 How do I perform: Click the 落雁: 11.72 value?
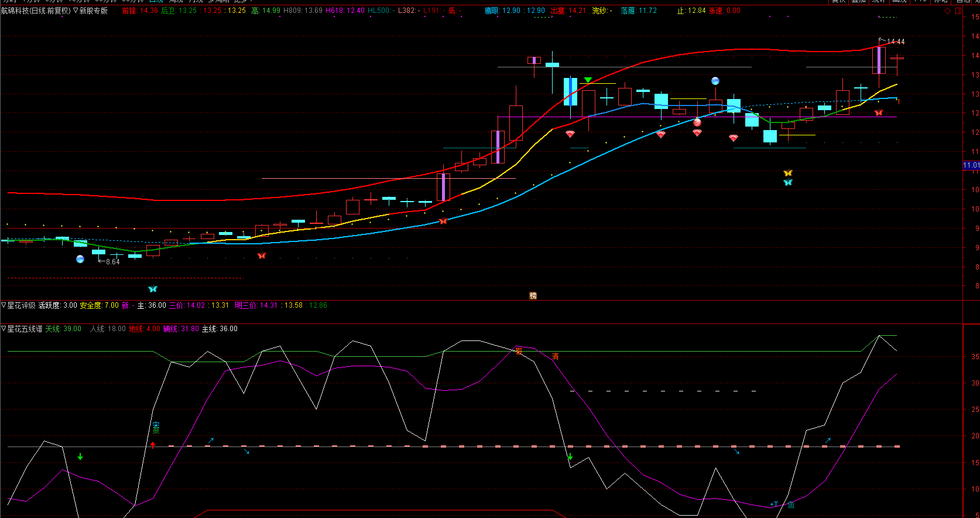pyautogui.click(x=639, y=11)
